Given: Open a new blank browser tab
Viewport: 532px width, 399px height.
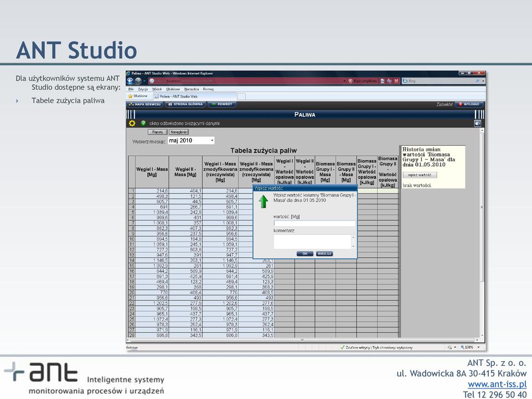Looking at the screenshot, I should click(241, 96).
